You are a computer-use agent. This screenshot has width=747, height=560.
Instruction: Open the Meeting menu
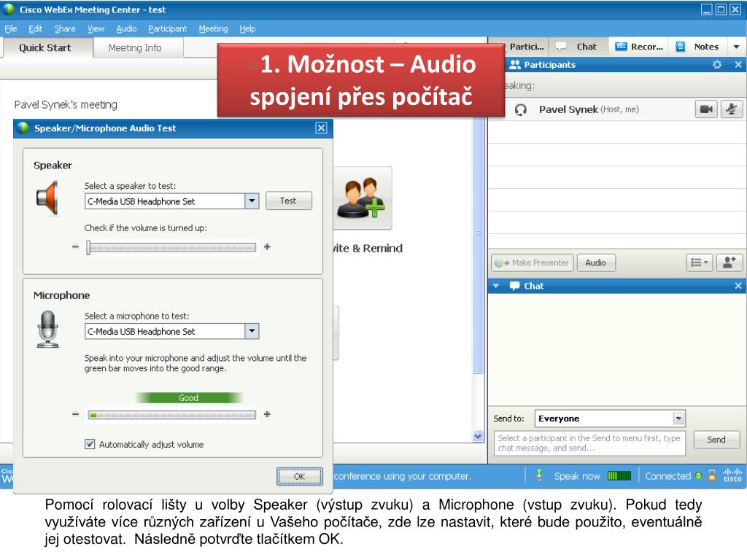coord(213,28)
